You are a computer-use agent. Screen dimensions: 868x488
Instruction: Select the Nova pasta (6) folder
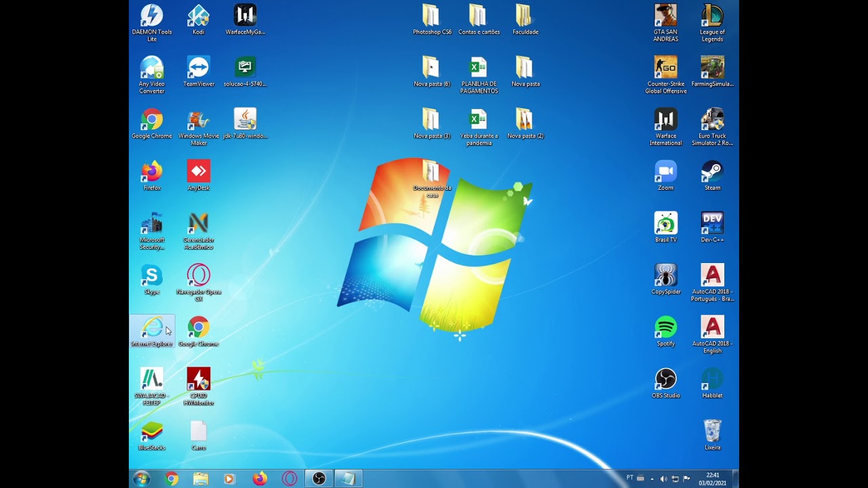[432, 71]
